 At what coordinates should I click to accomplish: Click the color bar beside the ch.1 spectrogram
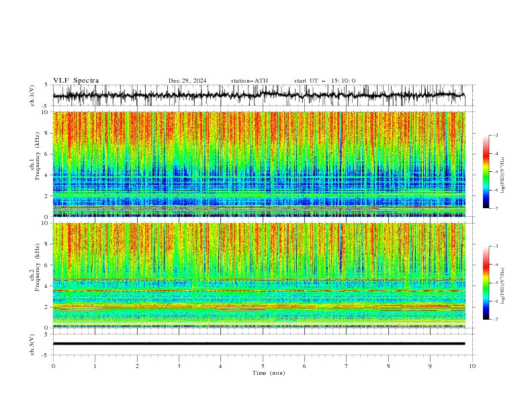[486, 172]
